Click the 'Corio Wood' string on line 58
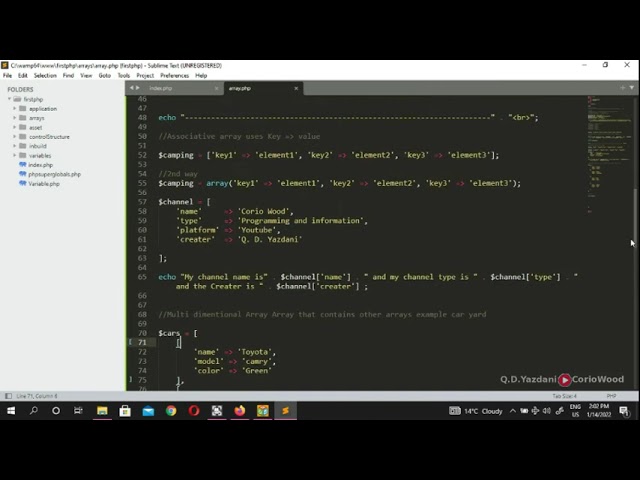This screenshot has width=640, height=480. click(264, 211)
